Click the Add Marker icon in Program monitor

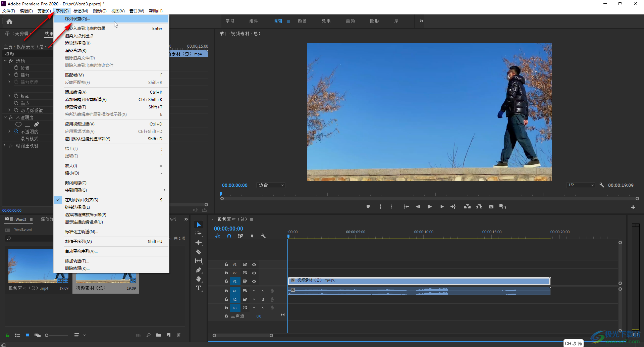click(x=368, y=207)
